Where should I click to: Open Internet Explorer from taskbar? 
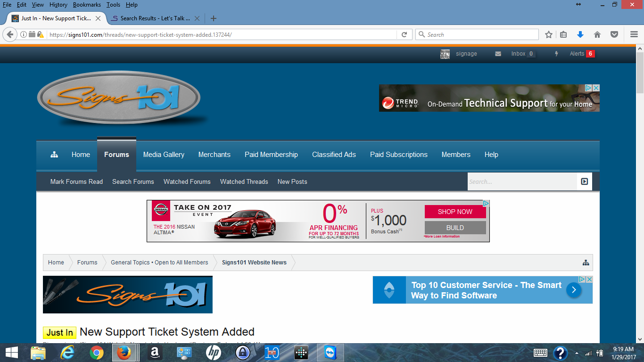tap(68, 353)
